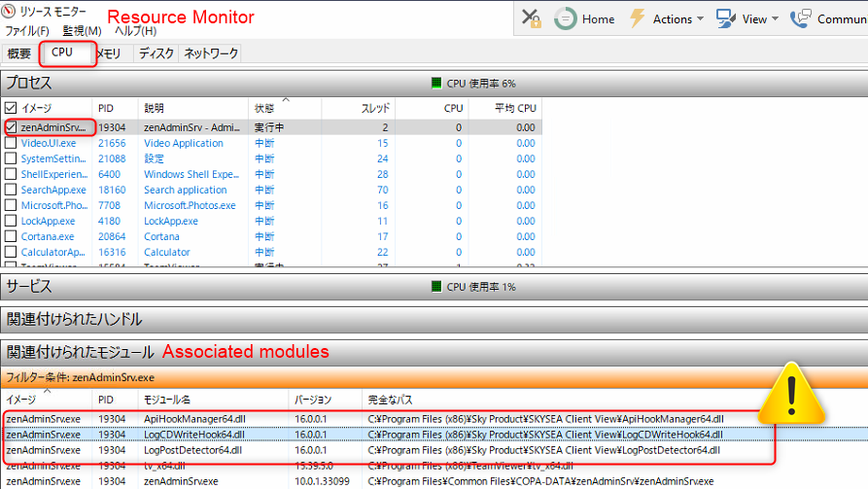Switch to the ディスク tab
868x489 pixels.
pos(156,53)
